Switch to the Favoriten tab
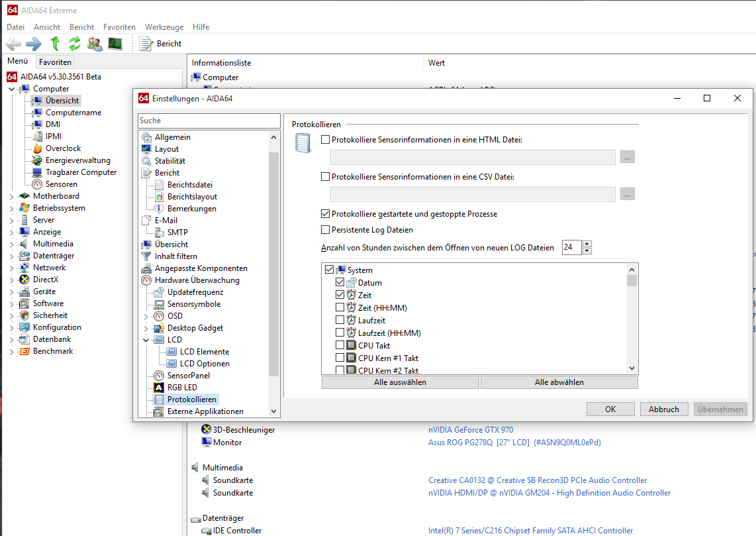 [55, 62]
